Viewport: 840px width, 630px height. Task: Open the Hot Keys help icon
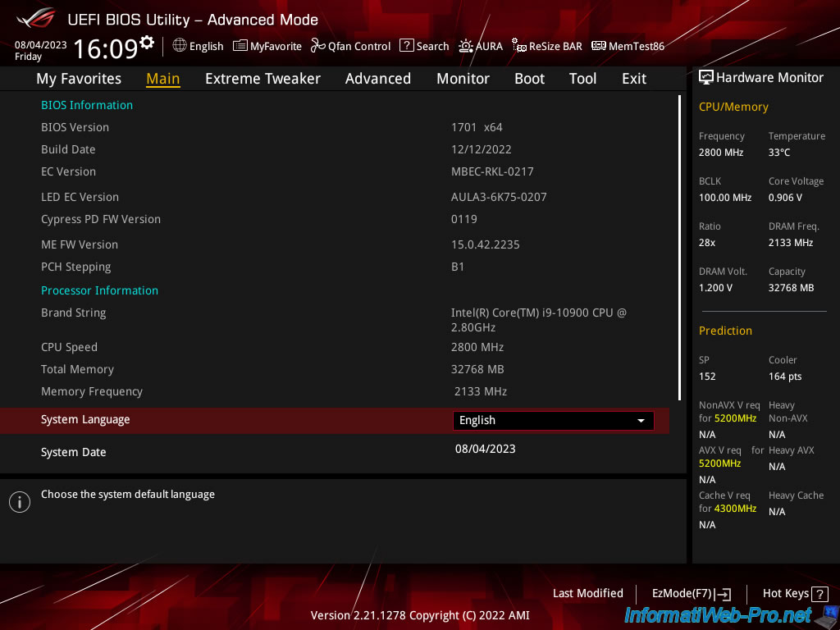coord(820,594)
